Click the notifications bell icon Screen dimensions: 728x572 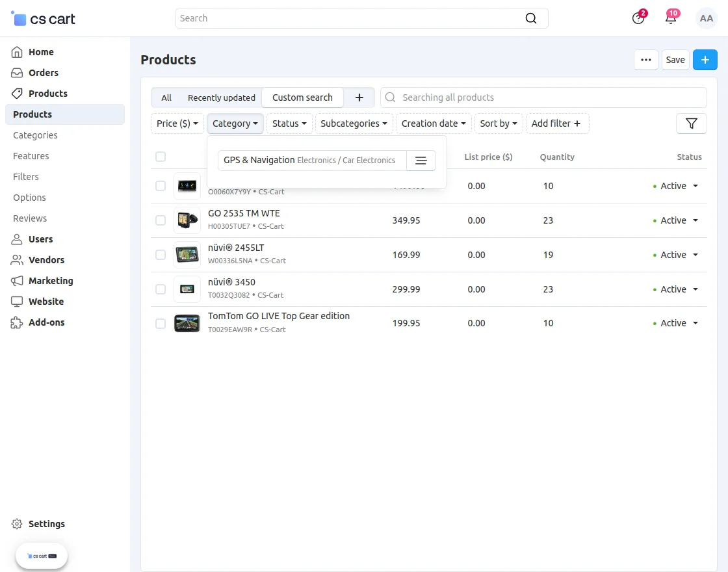[671, 18]
